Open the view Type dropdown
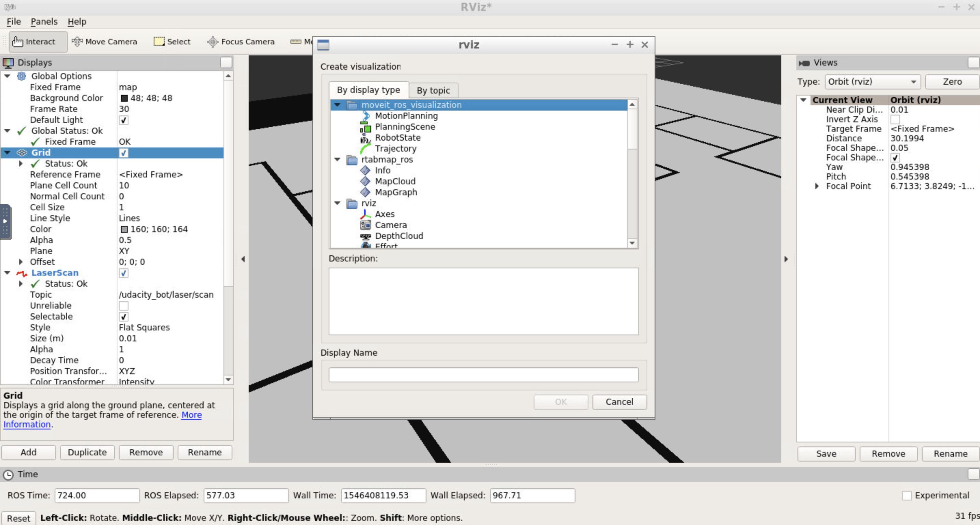Viewport: 980px width, 525px height. pyautogui.click(x=872, y=82)
